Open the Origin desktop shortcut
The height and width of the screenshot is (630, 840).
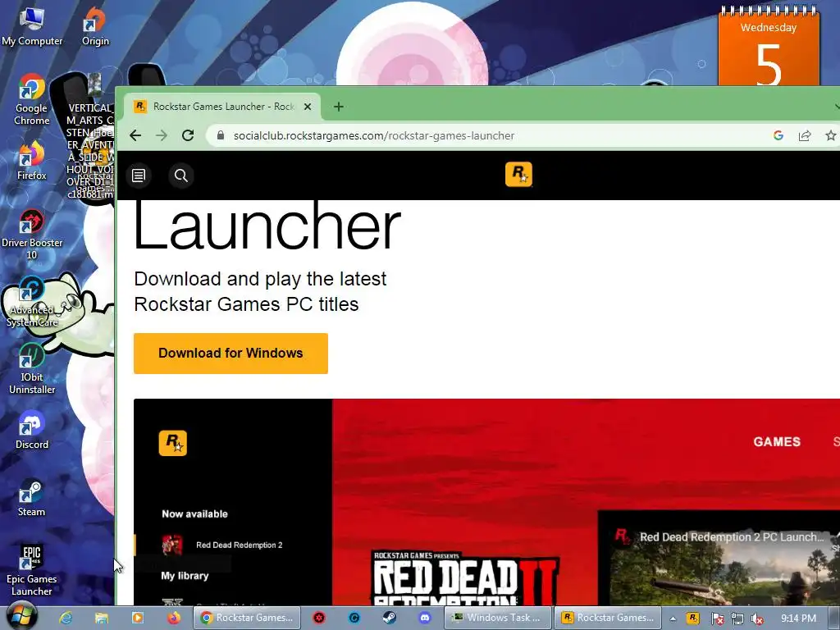point(95,25)
